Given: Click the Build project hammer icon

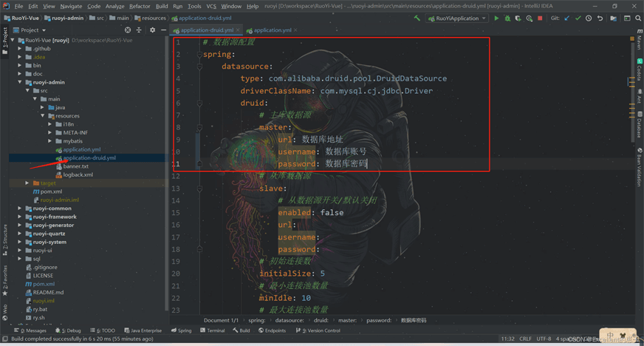Looking at the screenshot, I should tap(417, 18).
